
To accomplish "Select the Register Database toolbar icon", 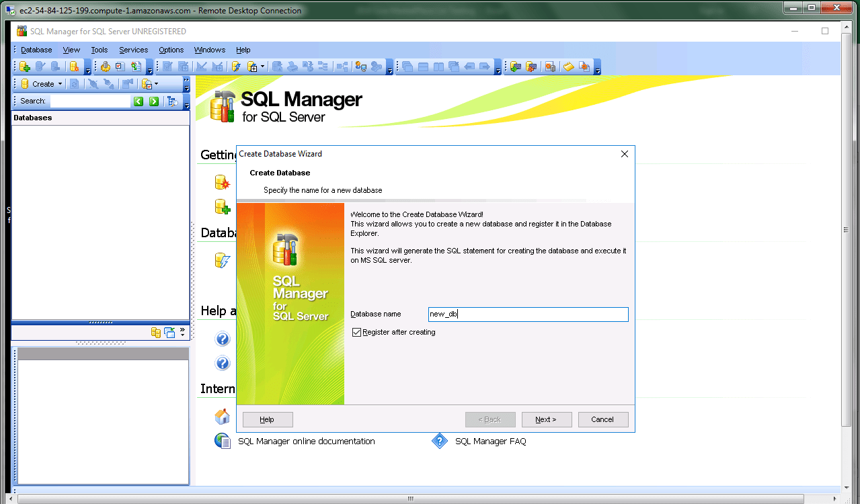I will pyautogui.click(x=24, y=66).
